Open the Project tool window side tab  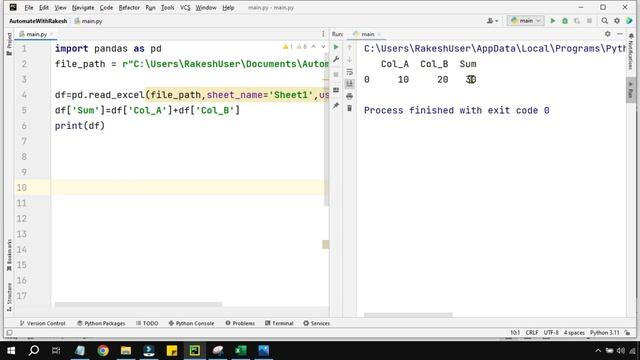[x=9, y=44]
